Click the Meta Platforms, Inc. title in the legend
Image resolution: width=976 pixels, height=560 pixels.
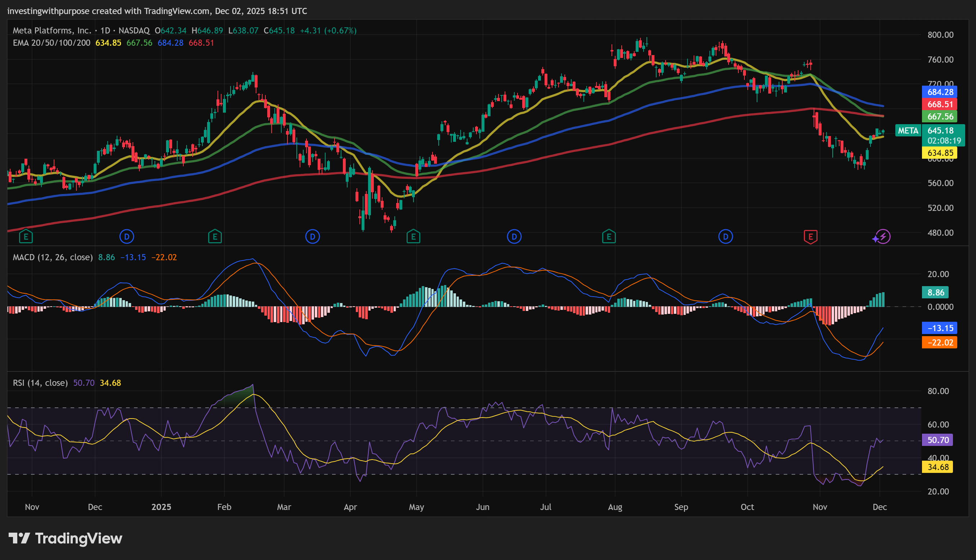tap(52, 30)
